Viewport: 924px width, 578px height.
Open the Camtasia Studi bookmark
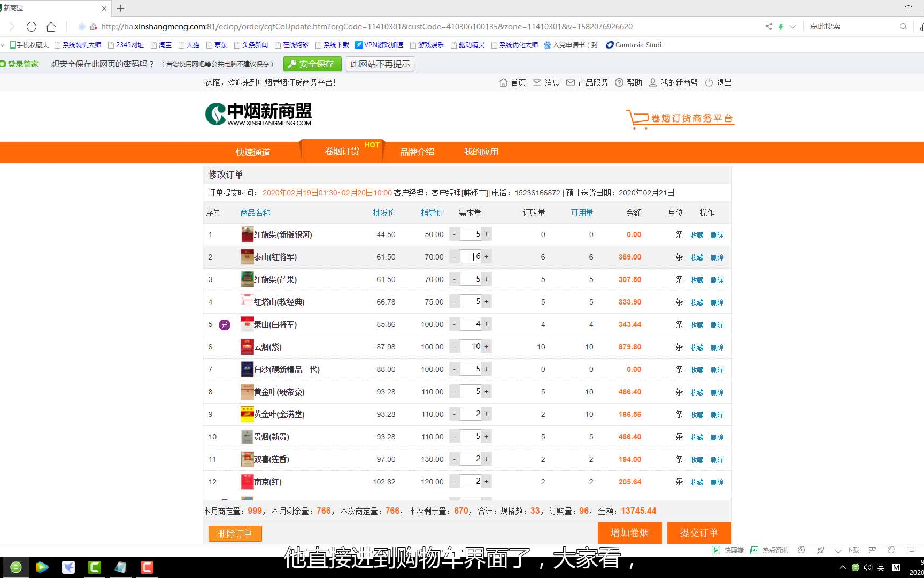(634, 45)
